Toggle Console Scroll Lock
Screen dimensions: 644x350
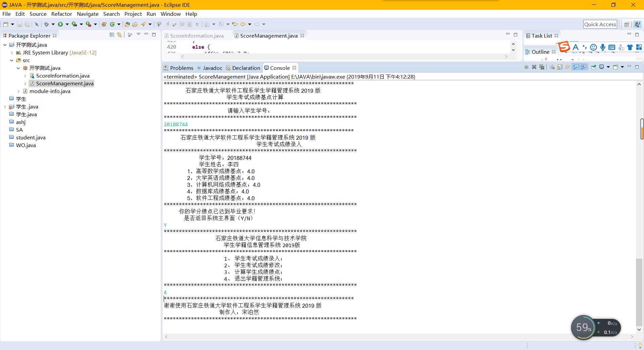[560, 67]
